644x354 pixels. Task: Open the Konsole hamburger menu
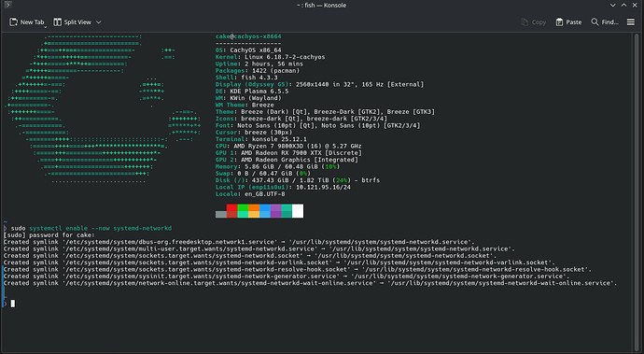click(x=631, y=22)
